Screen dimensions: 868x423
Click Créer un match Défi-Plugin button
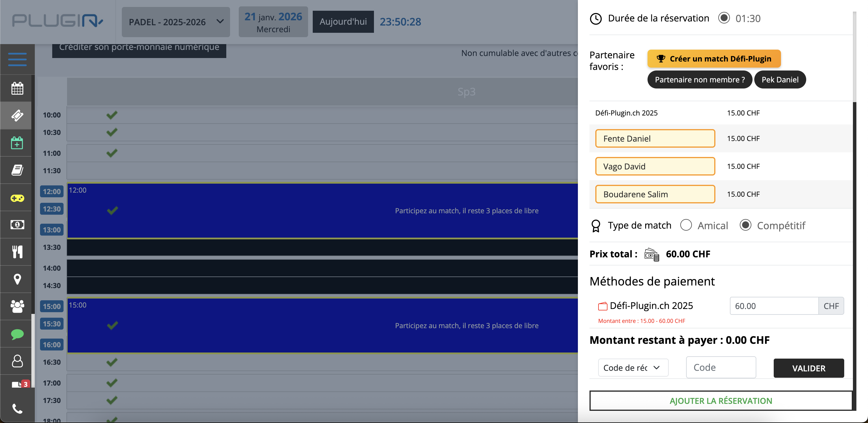[714, 59]
